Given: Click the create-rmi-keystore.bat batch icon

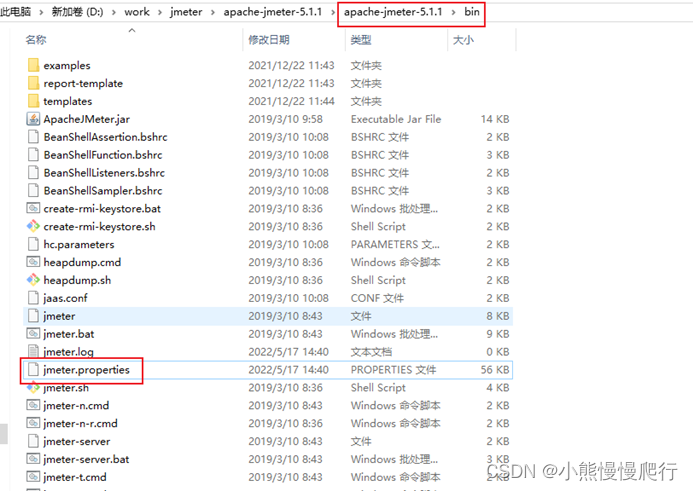Looking at the screenshot, I should 33,209.
